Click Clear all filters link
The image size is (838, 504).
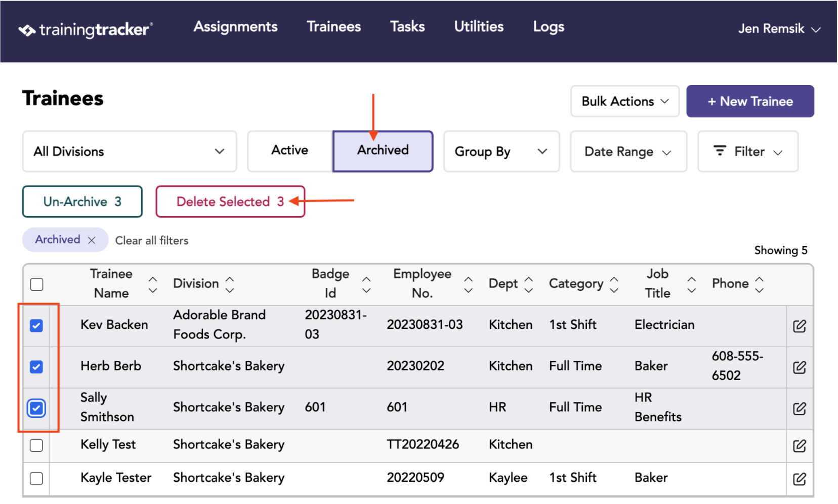pos(152,241)
